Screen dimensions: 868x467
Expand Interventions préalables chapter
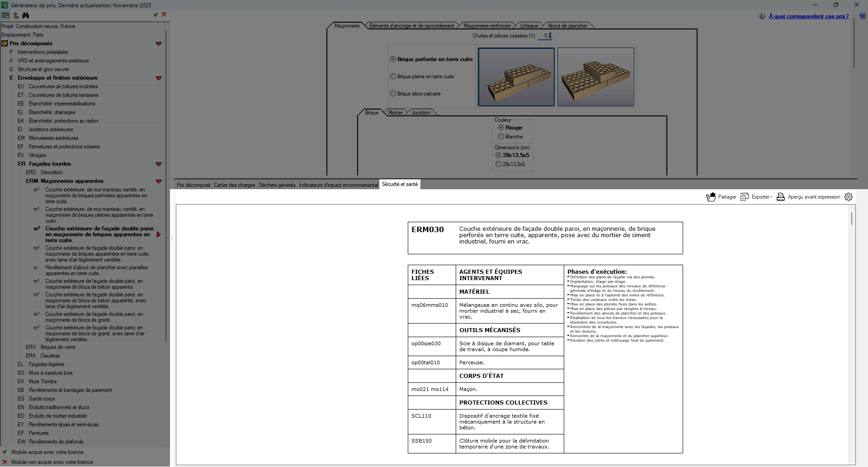[x=42, y=52]
